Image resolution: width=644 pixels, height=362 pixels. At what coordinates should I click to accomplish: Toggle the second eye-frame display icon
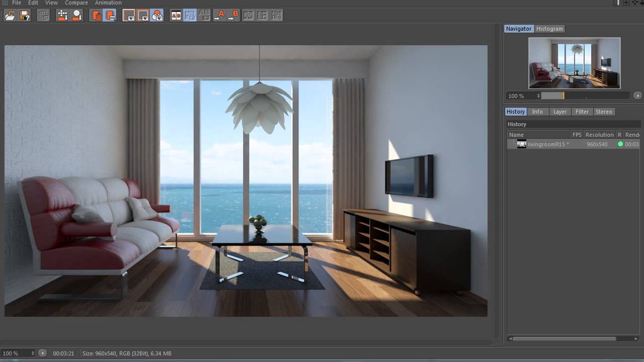[x=143, y=16]
